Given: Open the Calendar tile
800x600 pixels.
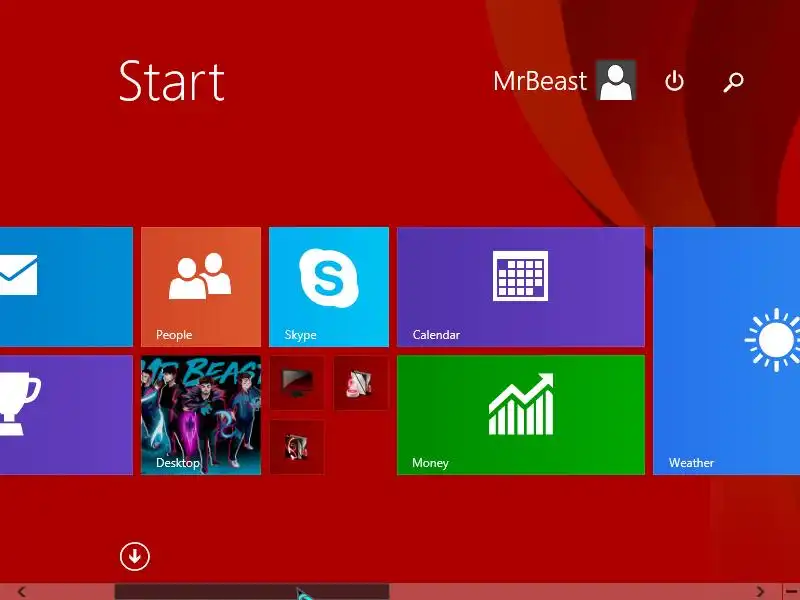Looking at the screenshot, I should click(x=521, y=287).
